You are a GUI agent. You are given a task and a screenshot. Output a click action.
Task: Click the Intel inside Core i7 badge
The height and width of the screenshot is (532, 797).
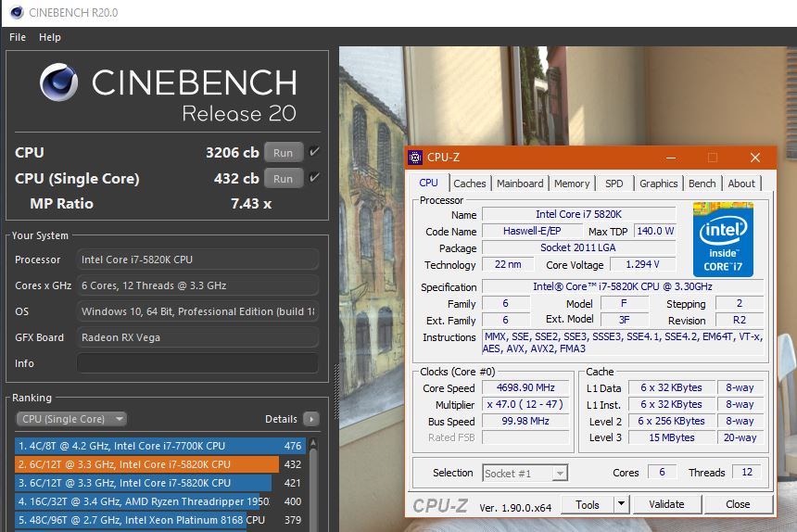tap(723, 239)
